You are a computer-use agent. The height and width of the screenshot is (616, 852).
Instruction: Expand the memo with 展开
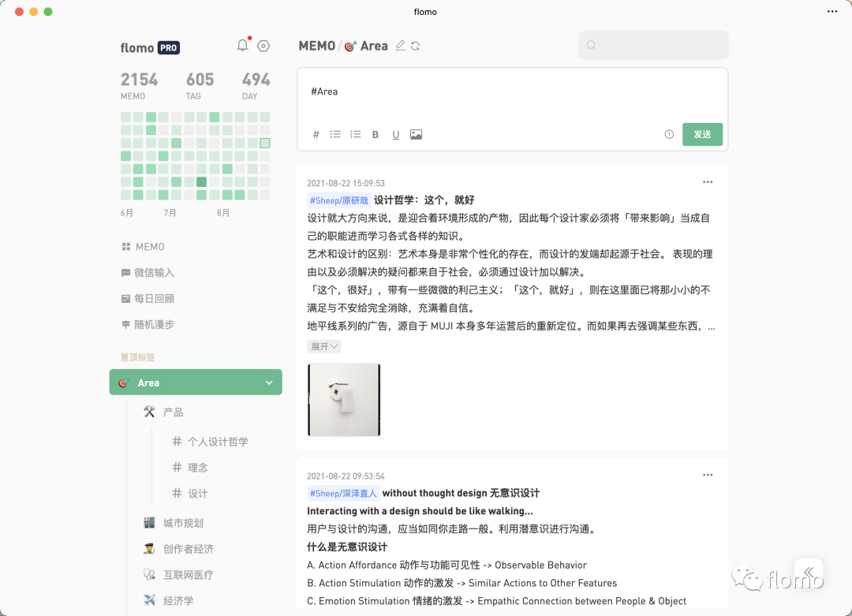pos(324,346)
